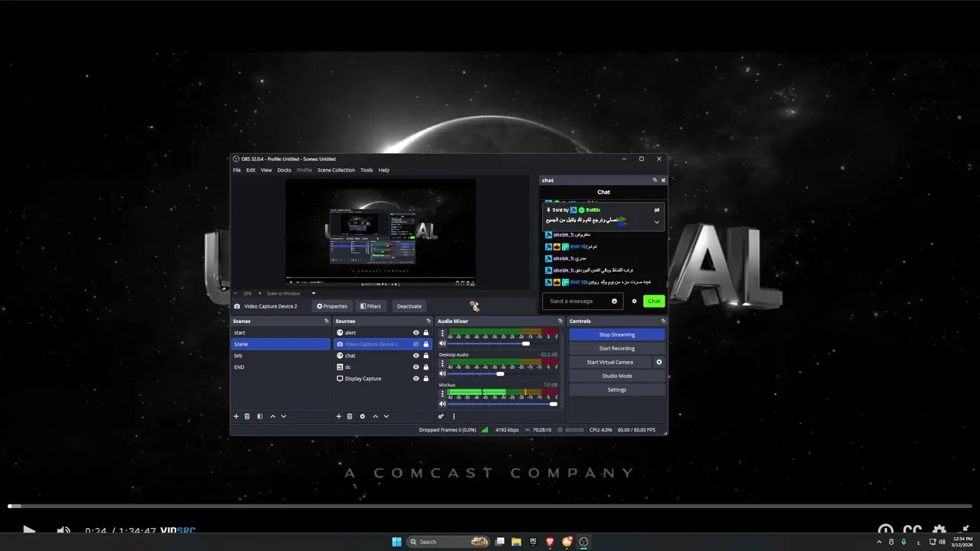This screenshot has width=980, height=551.
Task: Open the View menu
Action: click(266, 170)
